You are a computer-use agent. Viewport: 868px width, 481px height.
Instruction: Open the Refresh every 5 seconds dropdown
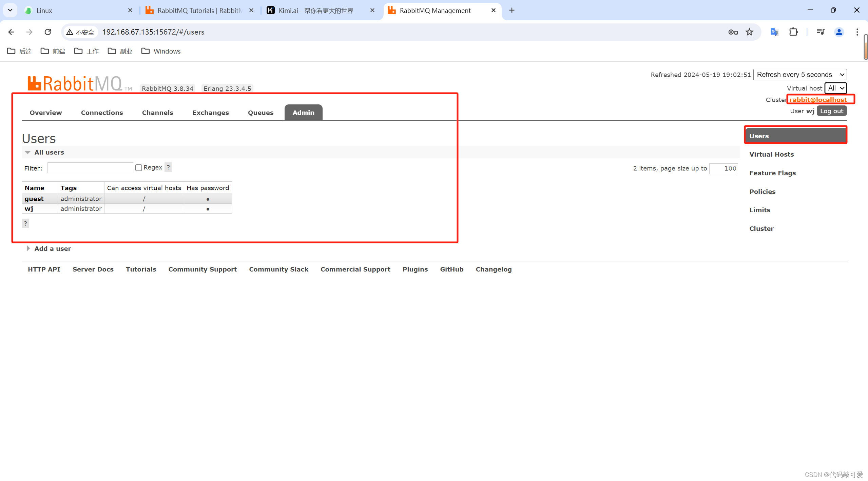[x=799, y=75]
